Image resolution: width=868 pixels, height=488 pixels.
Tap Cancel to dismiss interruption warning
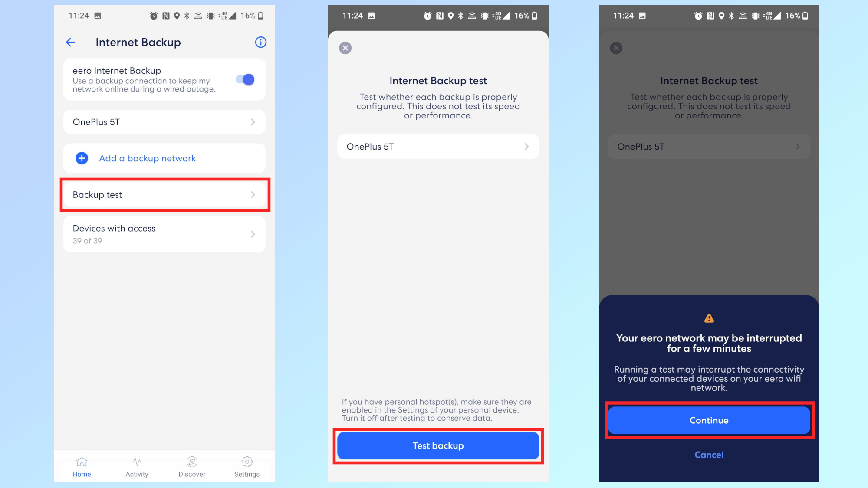click(709, 454)
